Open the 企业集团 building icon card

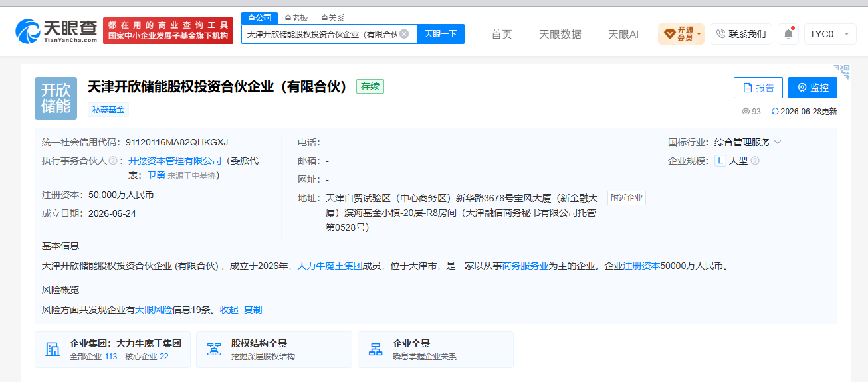click(x=53, y=349)
